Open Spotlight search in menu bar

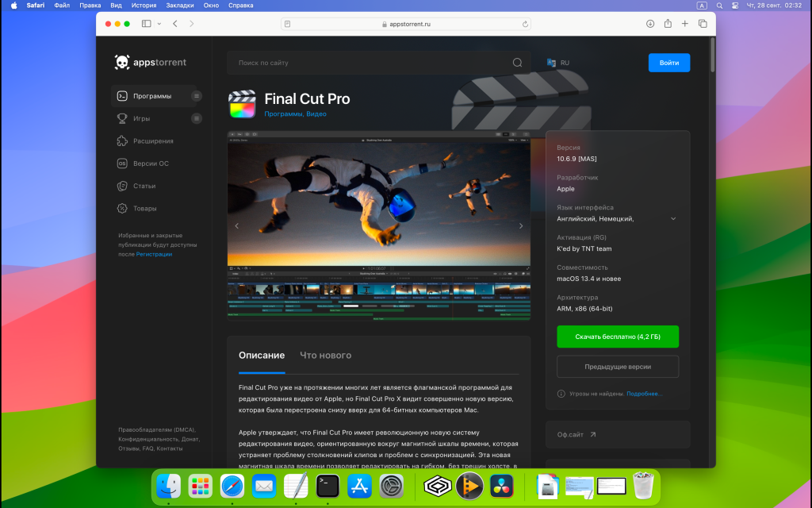(719, 6)
